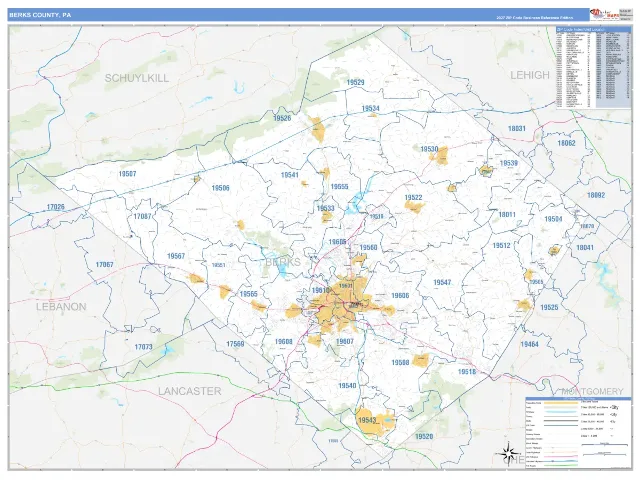Click ZIP code 19610
This screenshot has height=480, width=640.
(x=320, y=291)
